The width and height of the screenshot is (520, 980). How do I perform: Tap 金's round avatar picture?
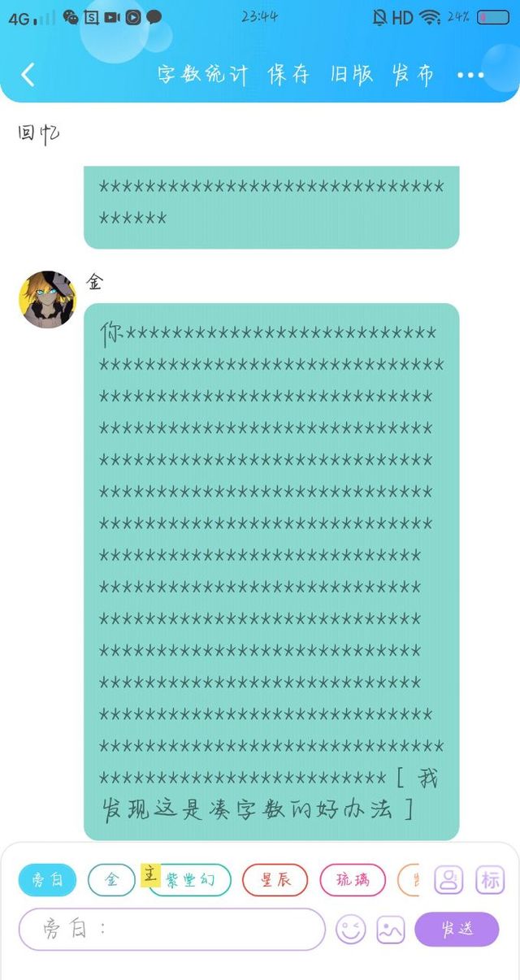point(47,299)
